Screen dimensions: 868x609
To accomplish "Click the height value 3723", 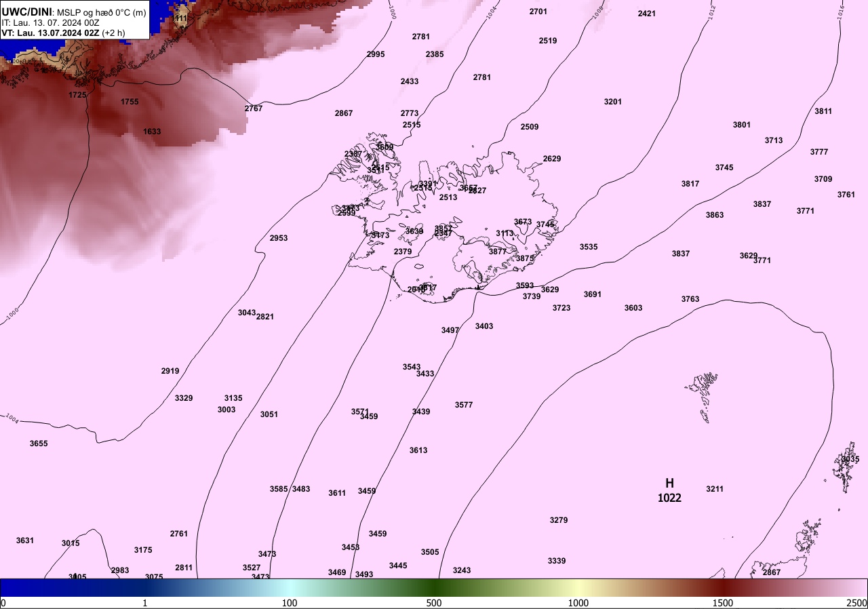I will (561, 308).
